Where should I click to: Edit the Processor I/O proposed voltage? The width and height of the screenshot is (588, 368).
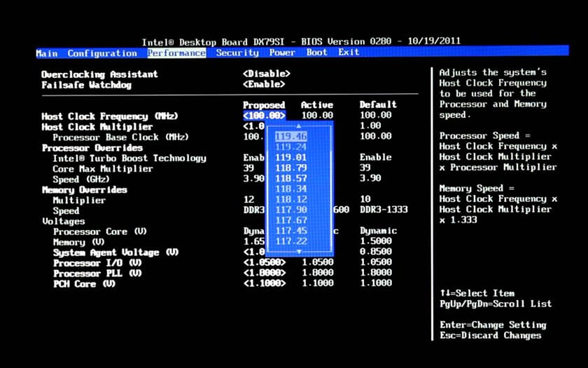[x=265, y=263]
